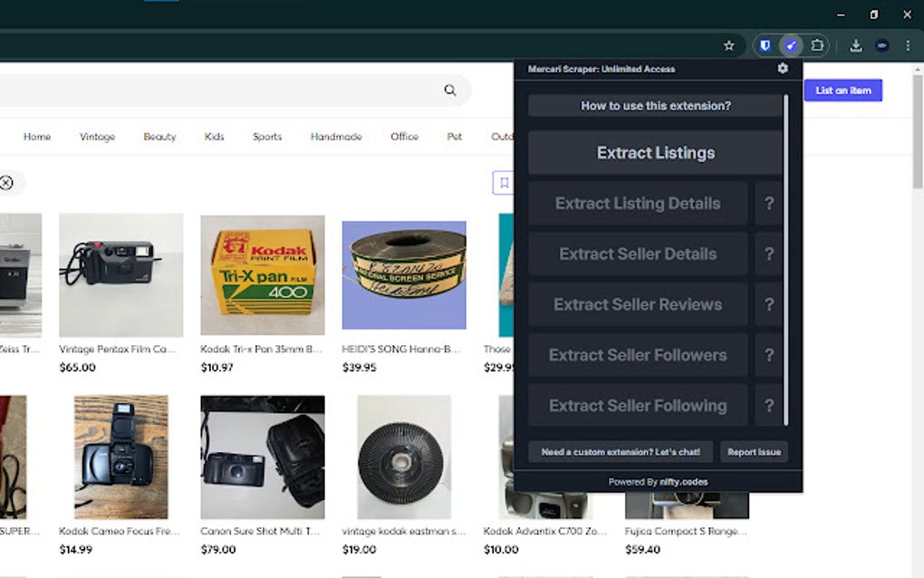Open the extension settings gear icon

point(782,68)
